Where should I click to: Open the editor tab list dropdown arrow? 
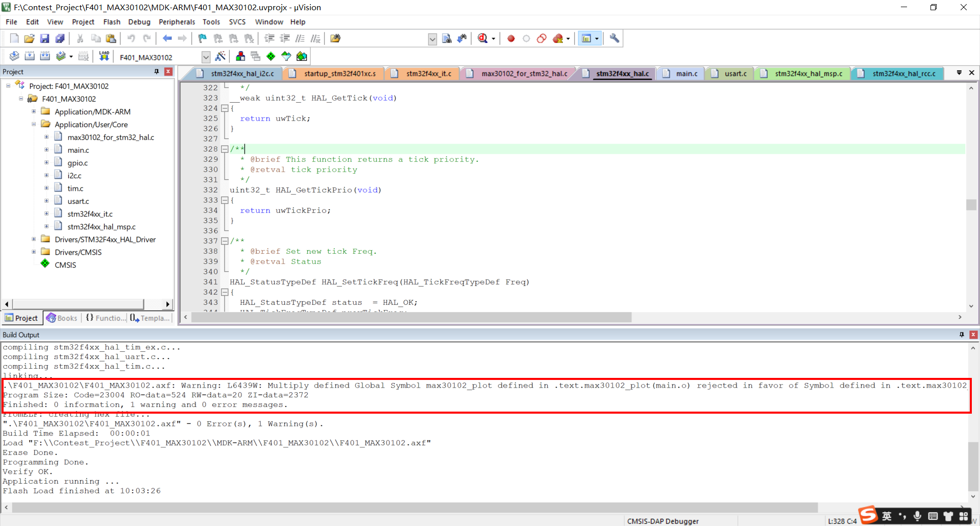[x=959, y=73]
